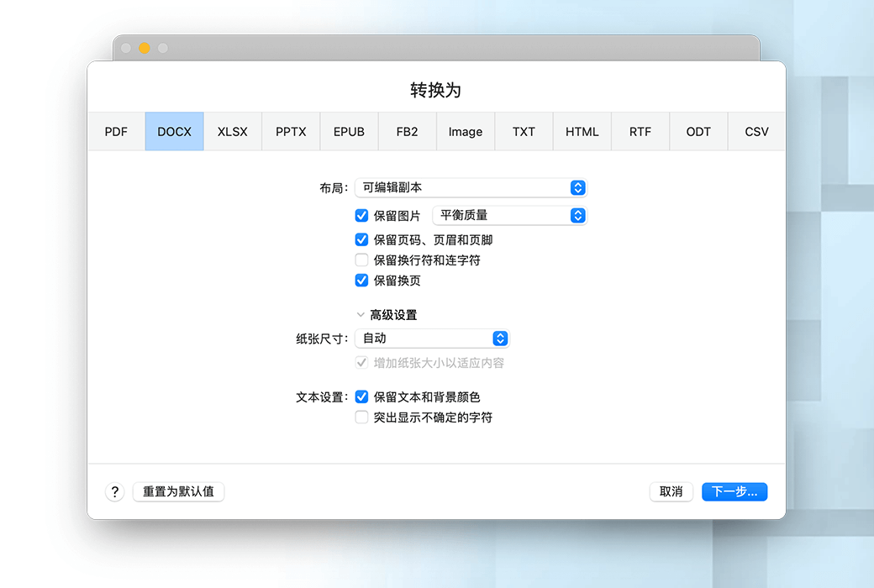
Task: Click the 下一步... button
Action: [734, 492]
